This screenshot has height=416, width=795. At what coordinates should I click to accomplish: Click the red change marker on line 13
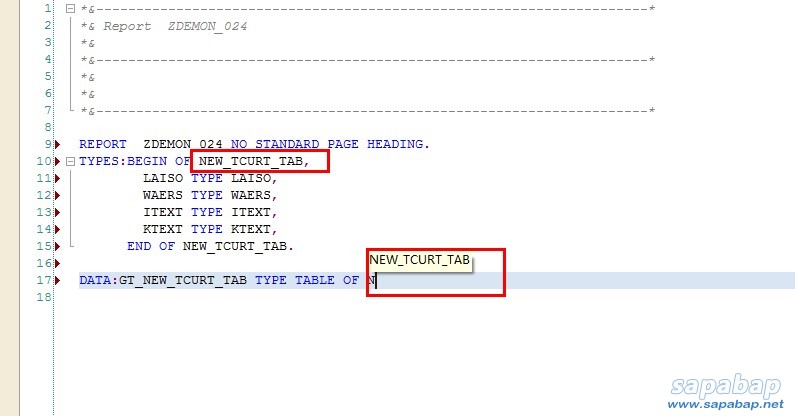[x=56, y=212]
